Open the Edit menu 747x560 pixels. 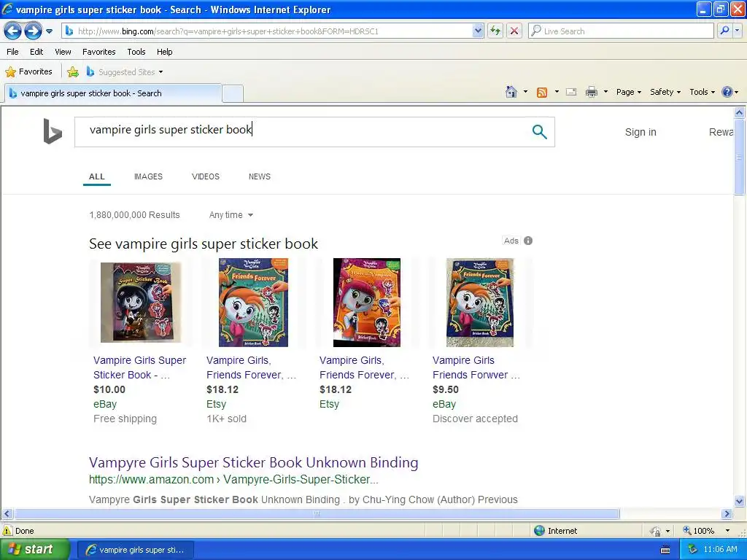point(36,52)
